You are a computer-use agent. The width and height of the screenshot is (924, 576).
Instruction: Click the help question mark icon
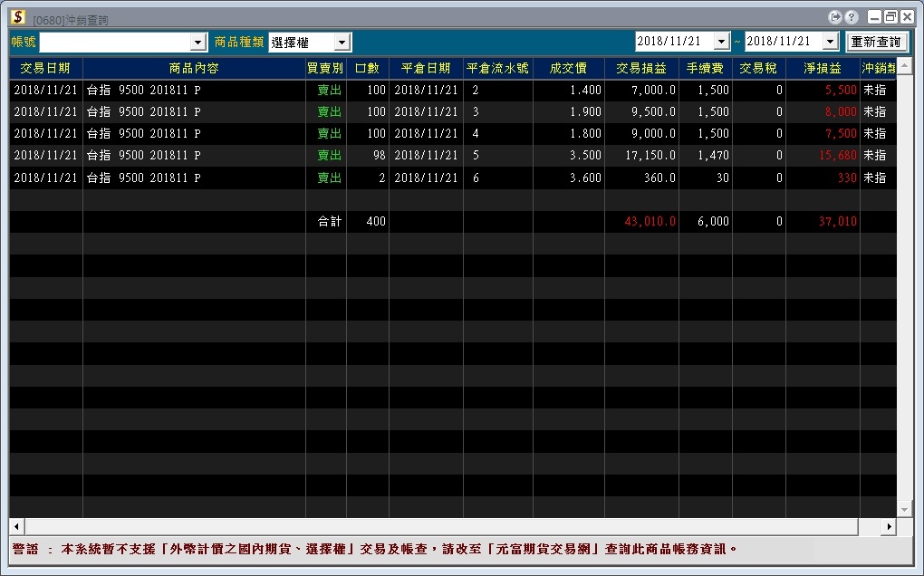(851, 17)
